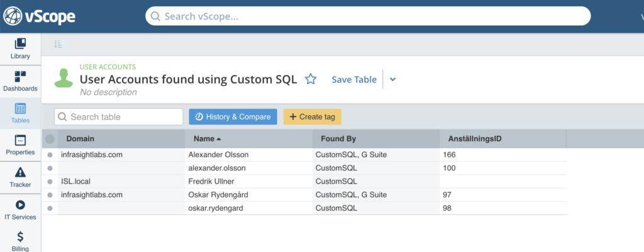The height and width of the screenshot is (252, 644).
Task: Select the Oskar Rydengård row marker
Action: [50, 195]
